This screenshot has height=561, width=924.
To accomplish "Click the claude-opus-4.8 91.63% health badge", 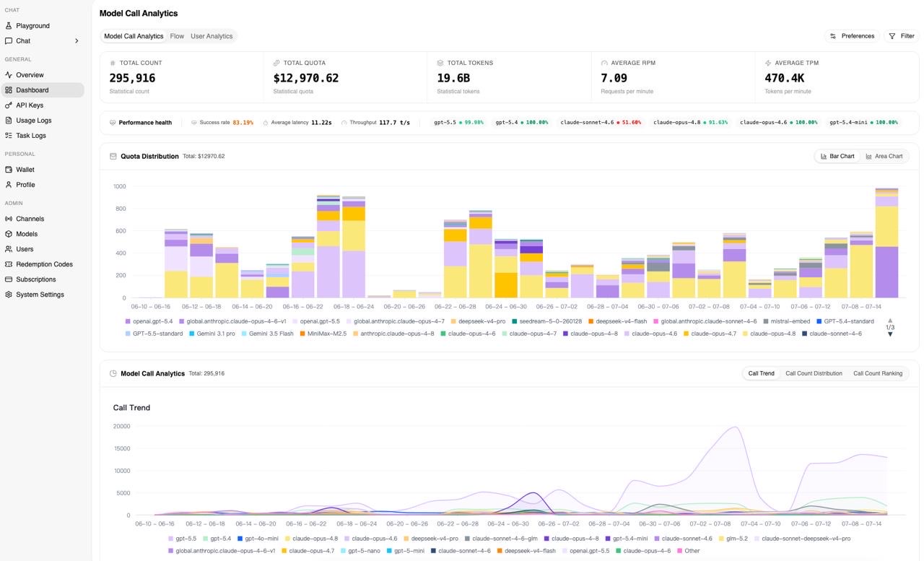I will tap(690, 123).
